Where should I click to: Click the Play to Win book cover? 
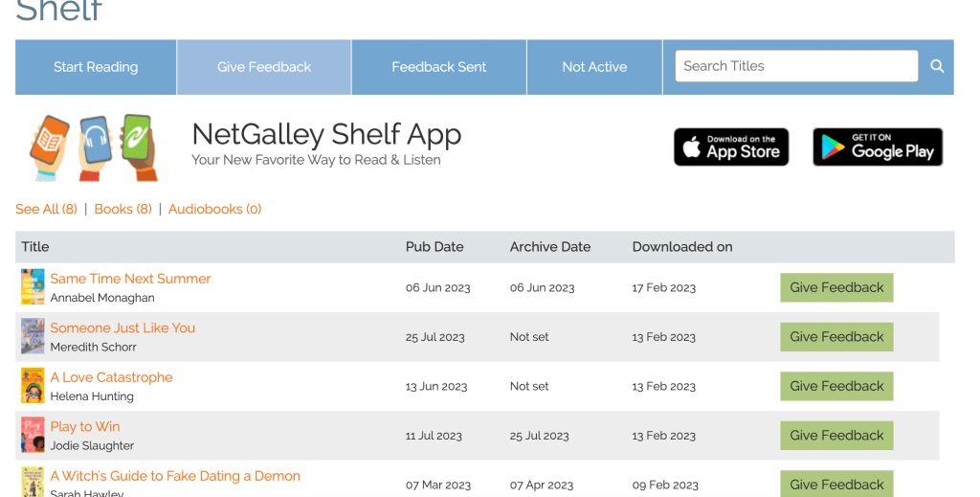click(33, 436)
